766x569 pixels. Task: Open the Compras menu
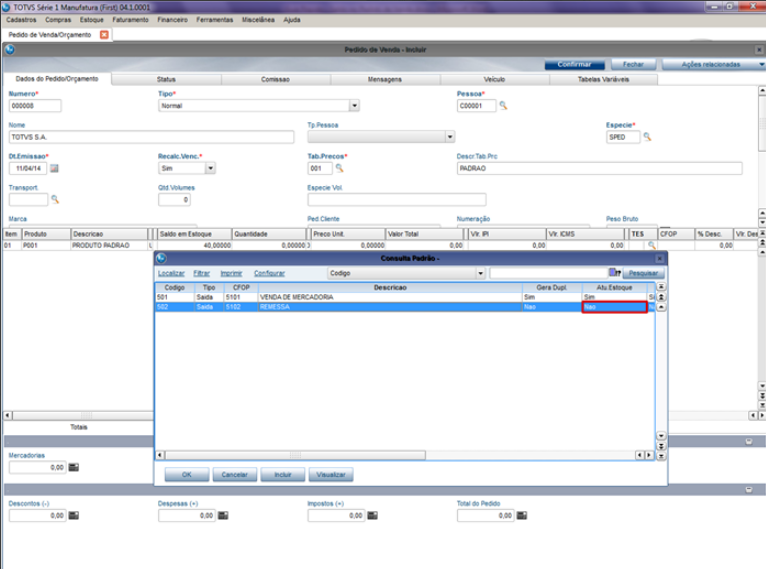[58, 20]
